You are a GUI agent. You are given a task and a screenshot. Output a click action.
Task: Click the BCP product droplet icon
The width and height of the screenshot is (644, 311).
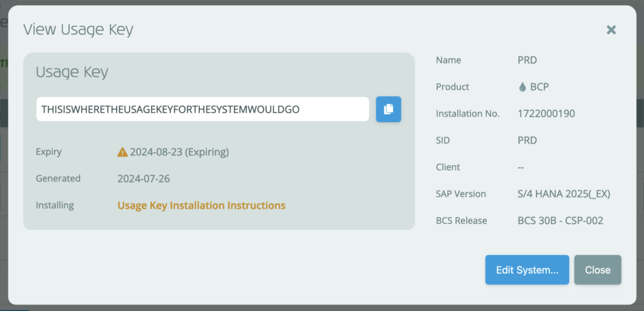522,87
